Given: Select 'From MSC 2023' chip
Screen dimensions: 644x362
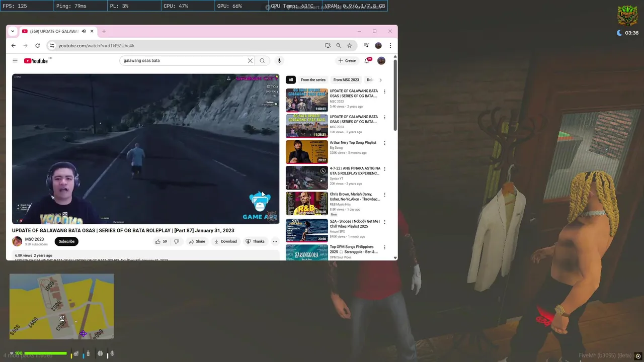Looking at the screenshot, I should pos(346,80).
